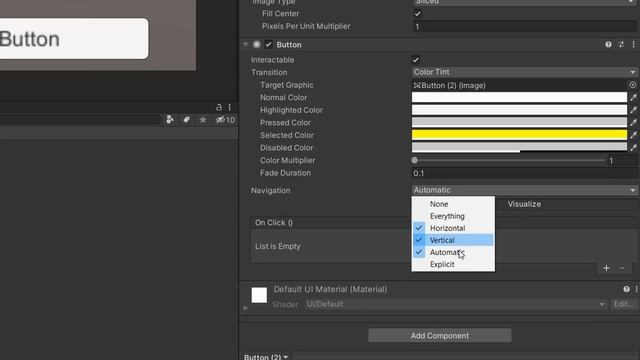Image resolution: width=640 pixels, height=360 pixels.
Task: Remove On Click event with minus
Action: (622, 268)
